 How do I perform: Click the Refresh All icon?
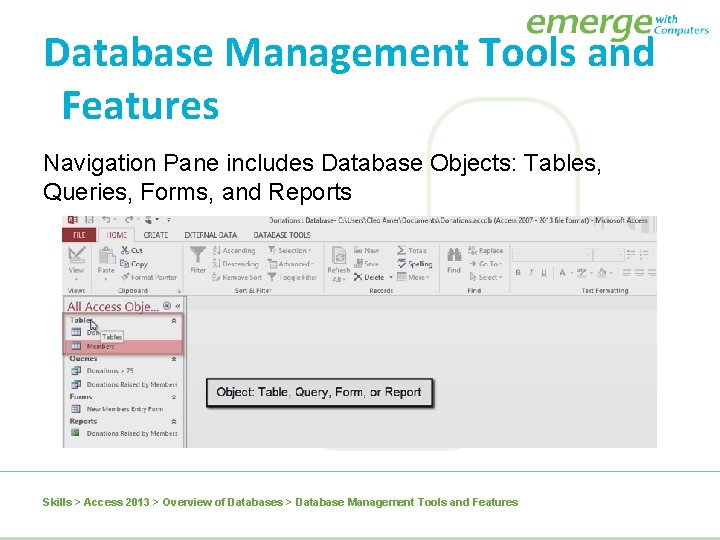click(339, 255)
